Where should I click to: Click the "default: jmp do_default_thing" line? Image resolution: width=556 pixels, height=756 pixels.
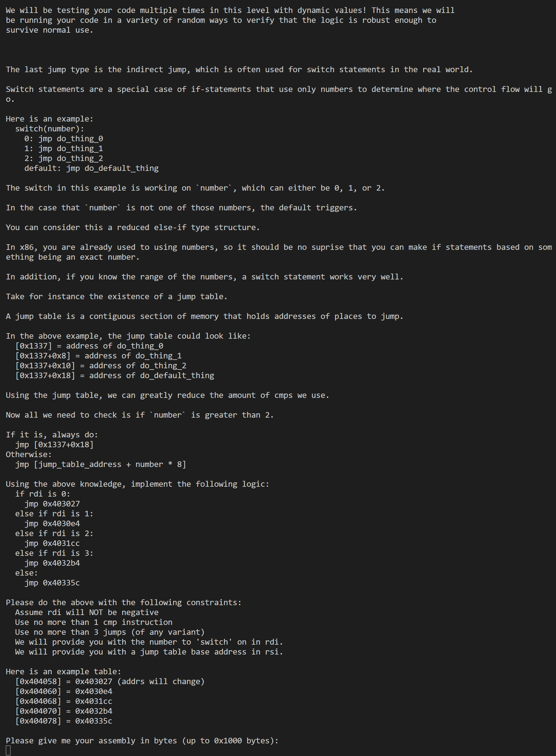[x=91, y=168]
